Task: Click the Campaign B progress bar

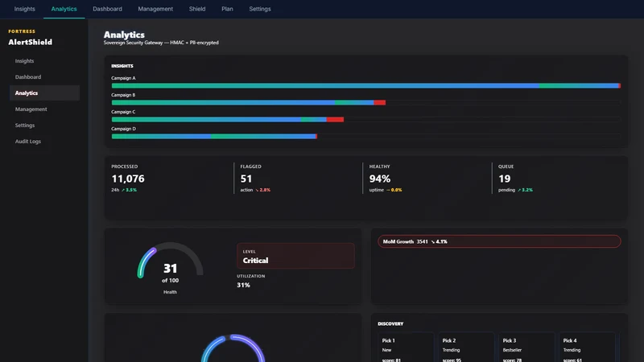Action: tap(366, 103)
